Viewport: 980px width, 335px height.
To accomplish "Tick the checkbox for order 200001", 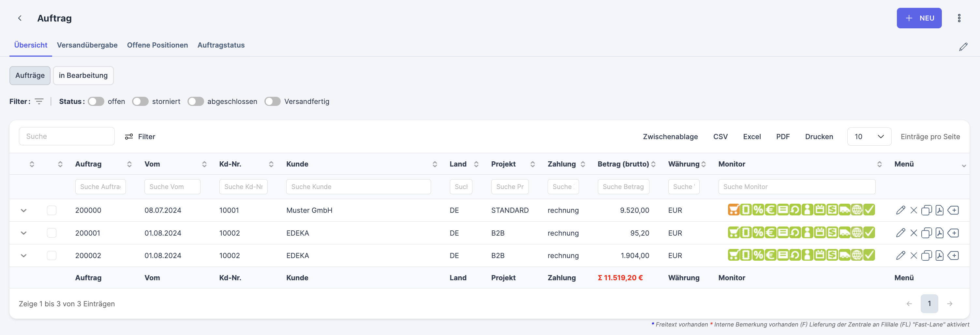I will (52, 233).
